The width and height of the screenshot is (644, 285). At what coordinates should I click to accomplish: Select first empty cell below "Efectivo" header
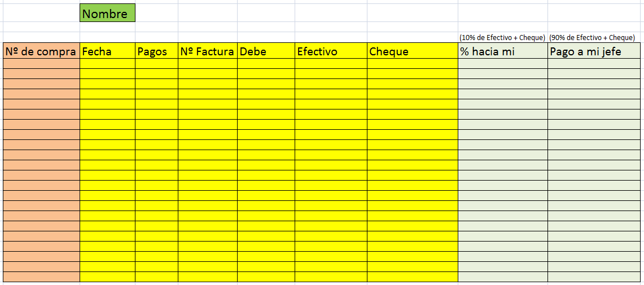click(x=331, y=64)
